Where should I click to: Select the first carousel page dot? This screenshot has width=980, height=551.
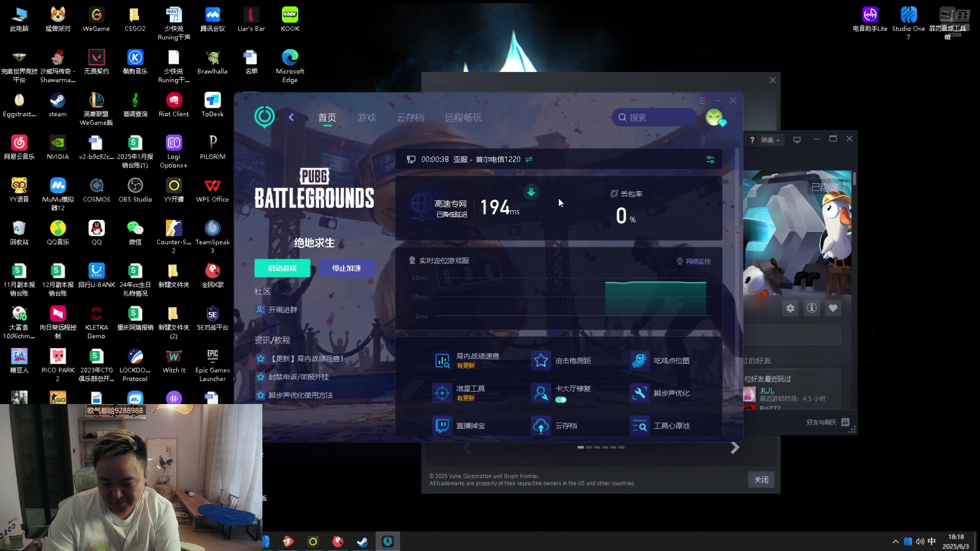click(x=580, y=447)
